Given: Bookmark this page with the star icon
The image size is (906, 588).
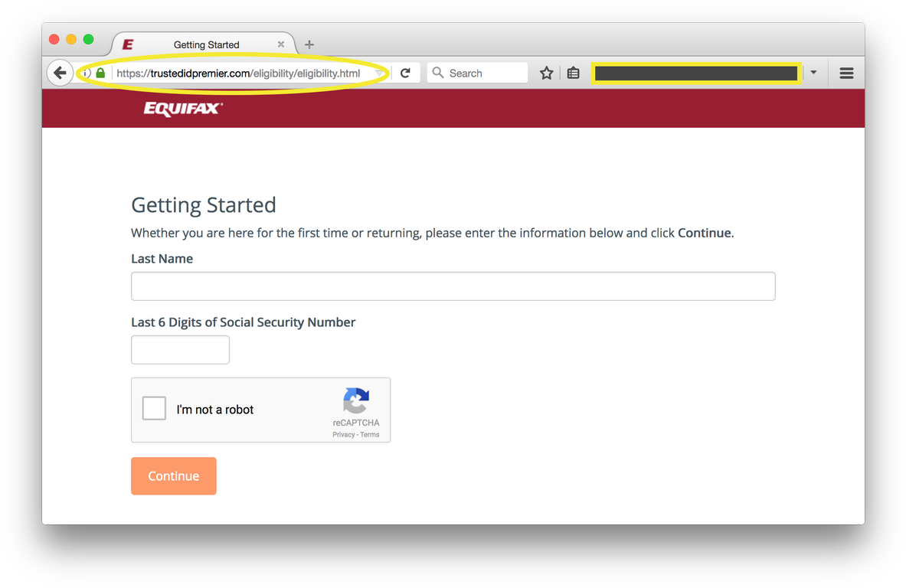Looking at the screenshot, I should click(x=546, y=73).
